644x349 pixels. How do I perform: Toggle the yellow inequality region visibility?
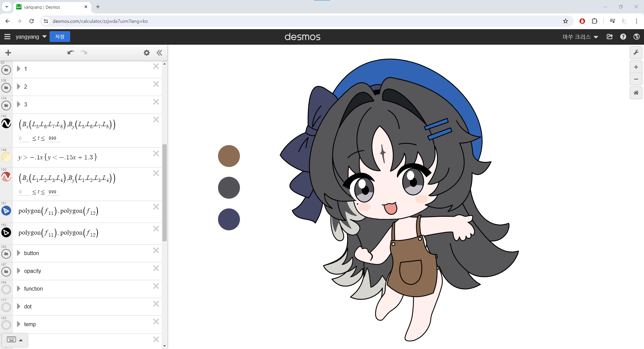(6, 157)
